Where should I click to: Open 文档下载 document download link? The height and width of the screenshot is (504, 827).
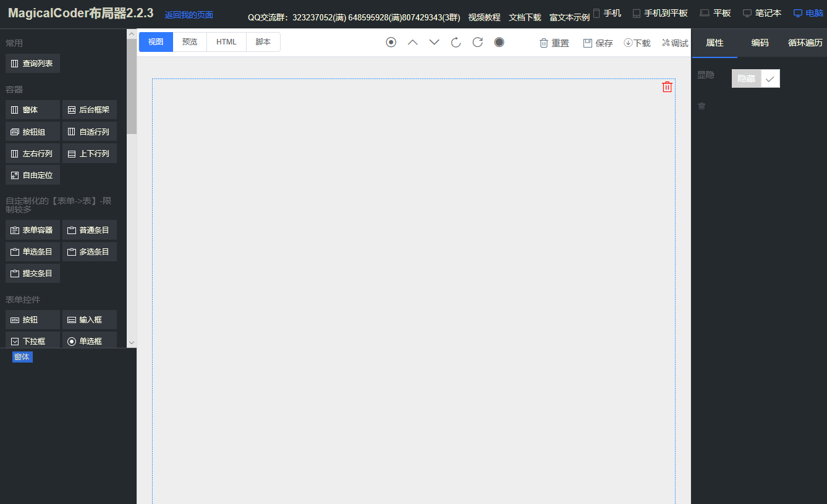coord(525,17)
